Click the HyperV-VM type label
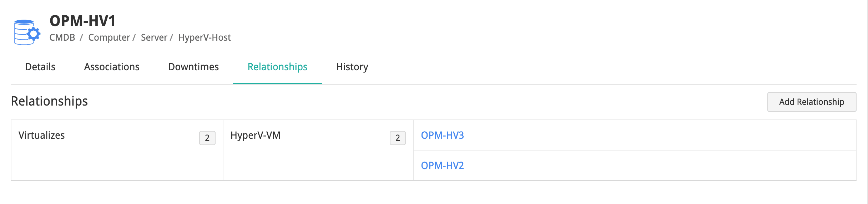 pyautogui.click(x=256, y=135)
